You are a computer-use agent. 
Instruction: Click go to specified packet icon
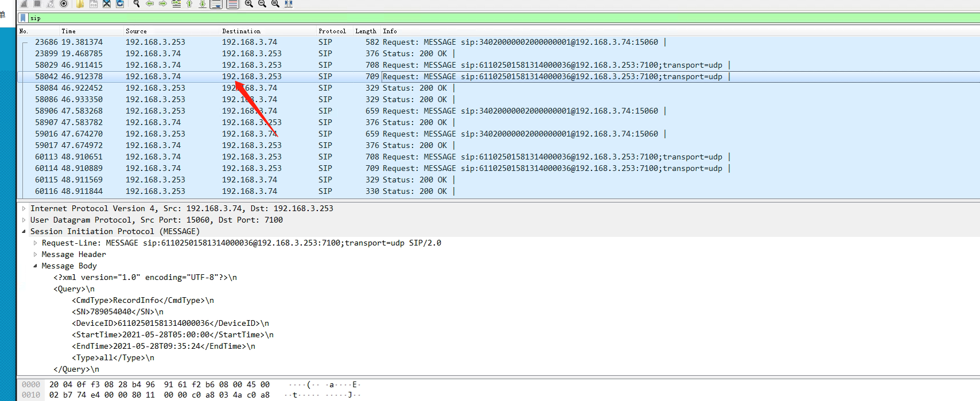point(176,3)
